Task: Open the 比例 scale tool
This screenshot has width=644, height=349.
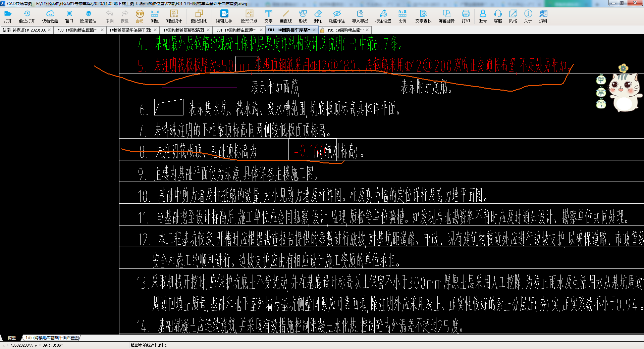Action: click(x=402, y=16)
